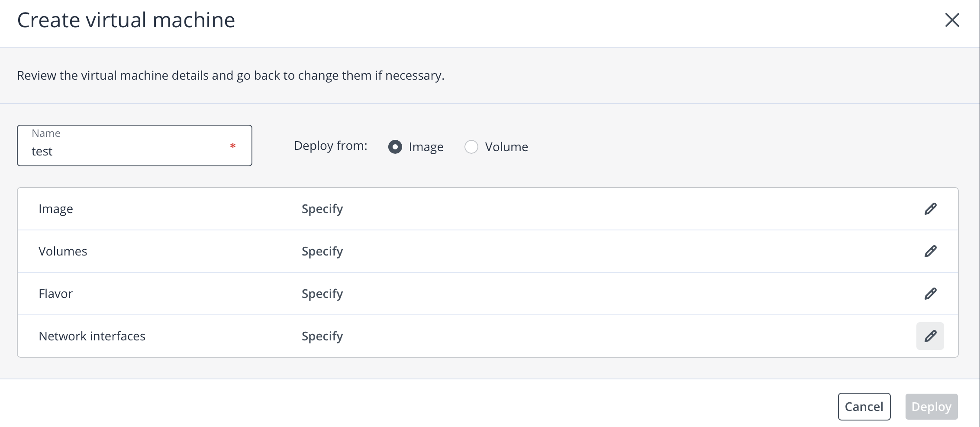
Task: Select the Image radio button
Action: (x=395, y=147)
